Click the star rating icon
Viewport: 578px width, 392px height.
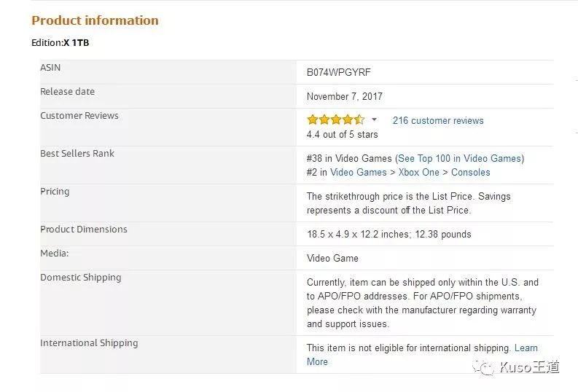tap(335, 120)
